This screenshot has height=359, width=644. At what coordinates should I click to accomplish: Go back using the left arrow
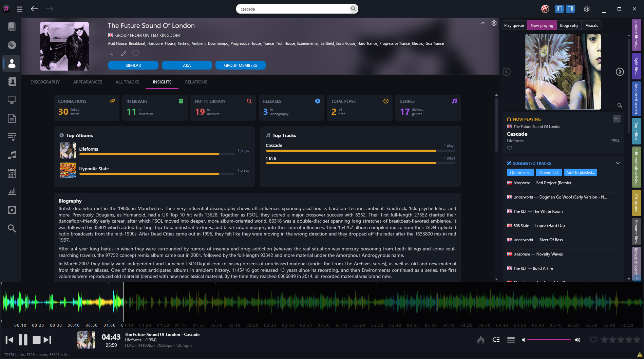pyautogui.click(x=35, y=9)
